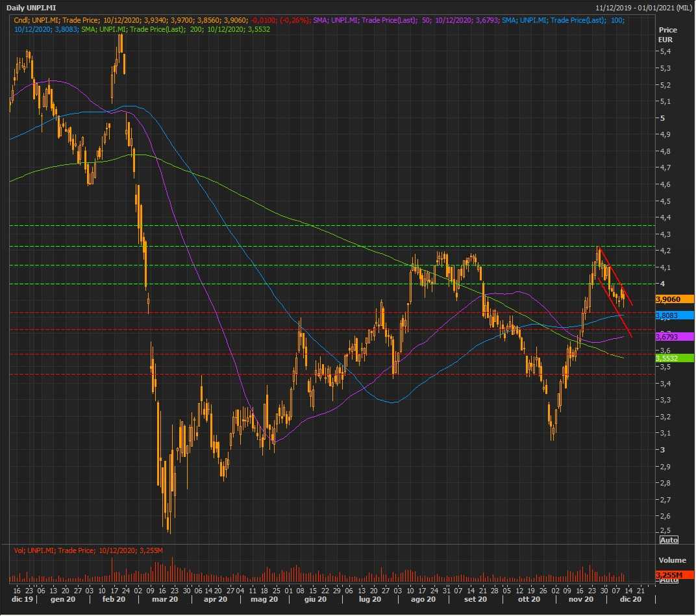Click the 5 price level on the axis

662,118
